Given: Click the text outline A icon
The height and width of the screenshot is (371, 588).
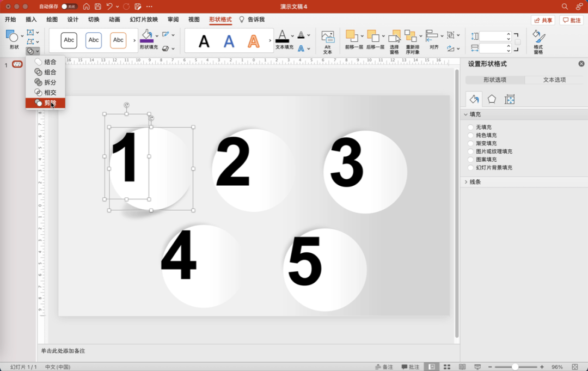Looking at the screenshot, I should click(301, 35).
